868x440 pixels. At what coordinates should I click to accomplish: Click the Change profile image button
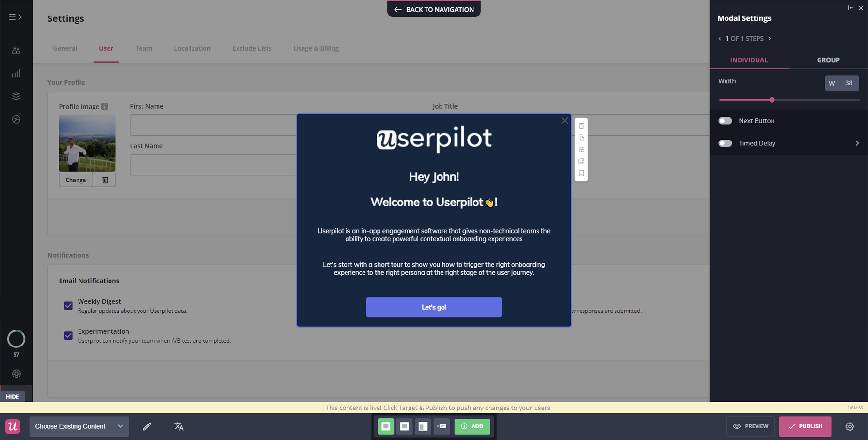pos(76,180)
